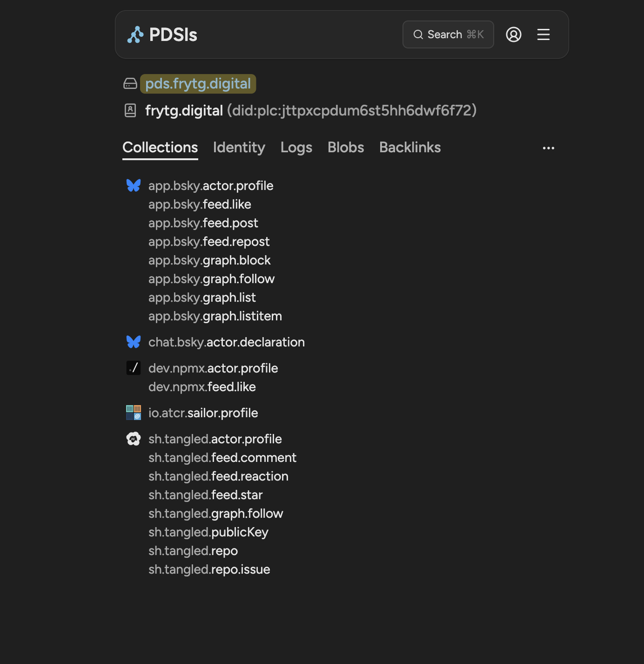Click the atcr icon beside io.atcr.sailor.profile

pyautogui.click(x=134, y=413)
